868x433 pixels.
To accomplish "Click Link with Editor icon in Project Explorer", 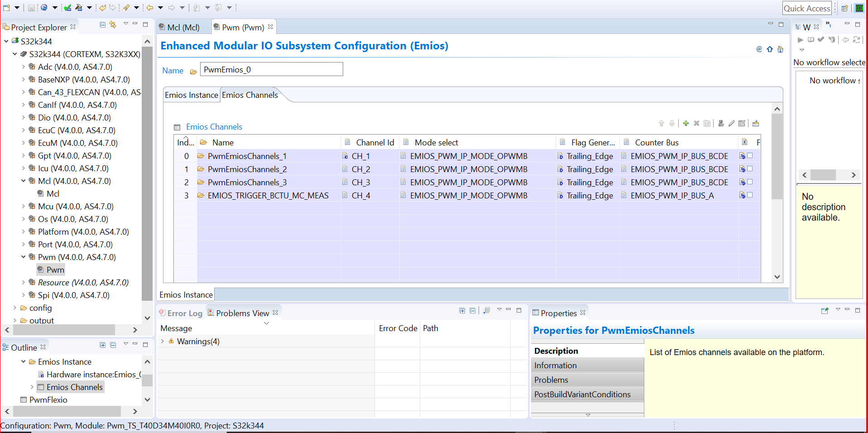I will 113,24.
